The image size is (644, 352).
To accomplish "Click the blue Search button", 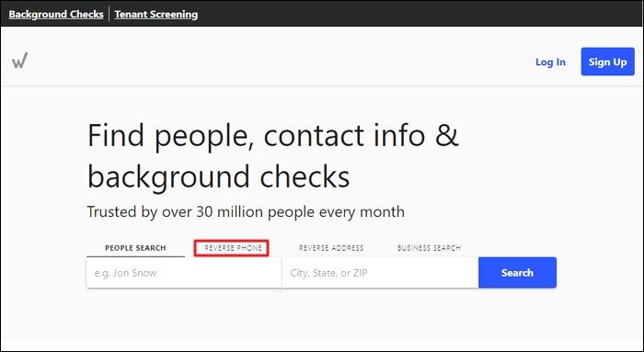I will tap(517, 273).
